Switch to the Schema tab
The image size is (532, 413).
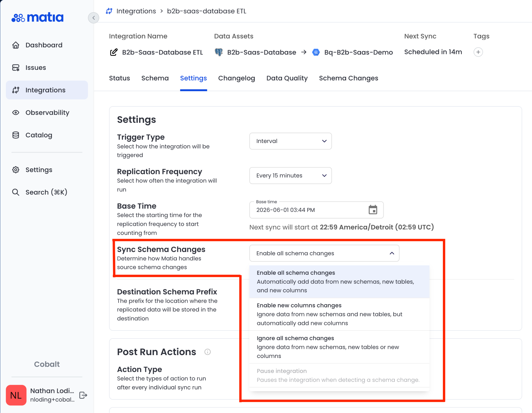coord(155,78)
